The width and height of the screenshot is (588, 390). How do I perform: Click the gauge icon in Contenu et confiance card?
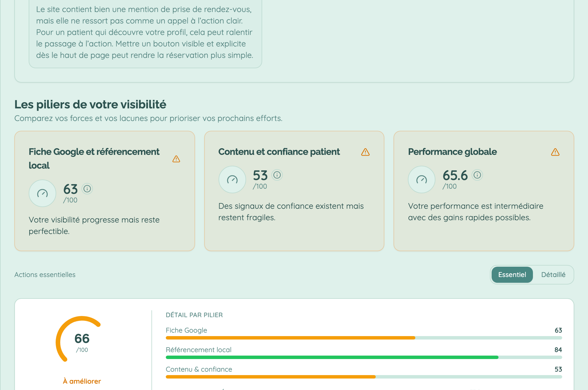click(232, 179)
